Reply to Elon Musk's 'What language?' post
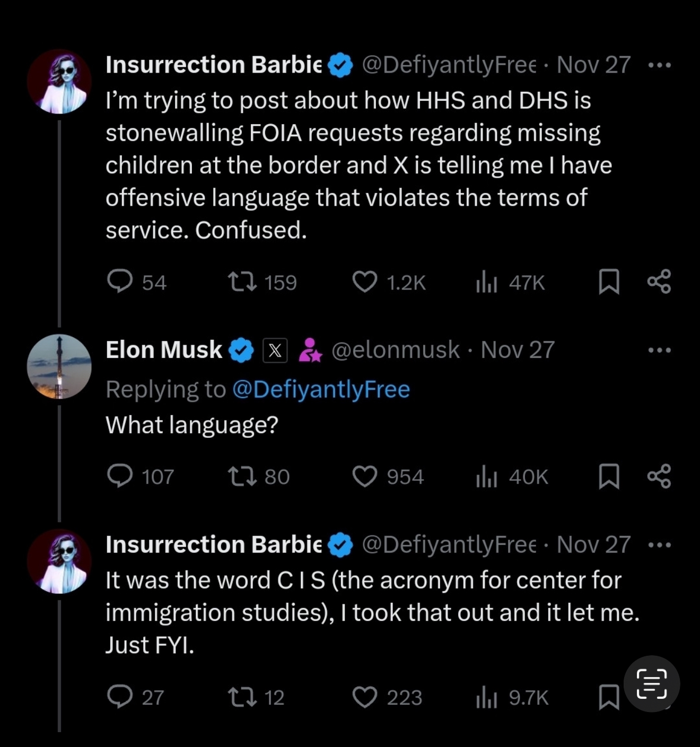 (x=120, y=476)
